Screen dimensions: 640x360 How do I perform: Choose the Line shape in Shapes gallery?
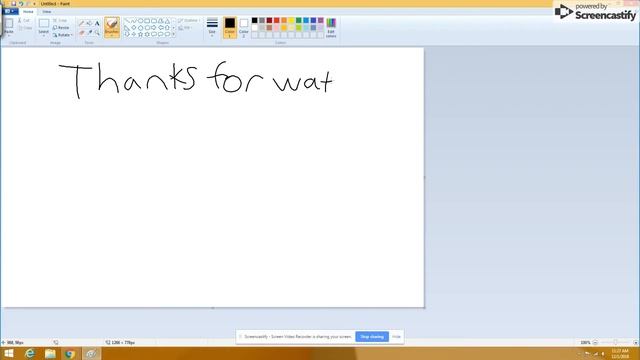point(127,20)
